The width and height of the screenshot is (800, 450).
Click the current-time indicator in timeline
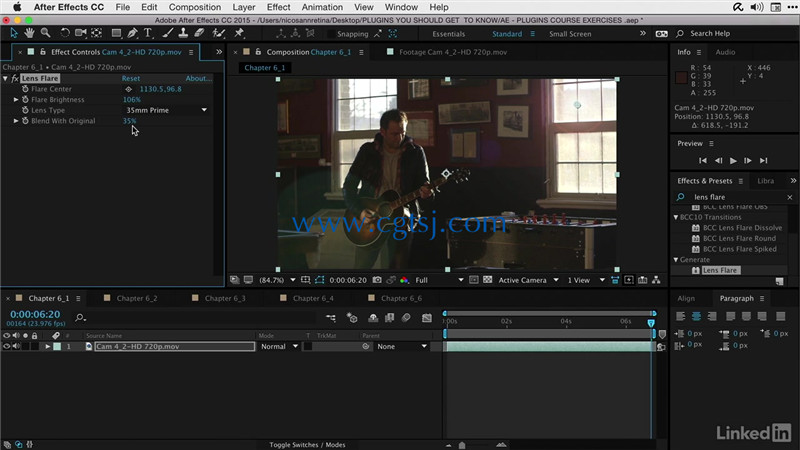651,323
